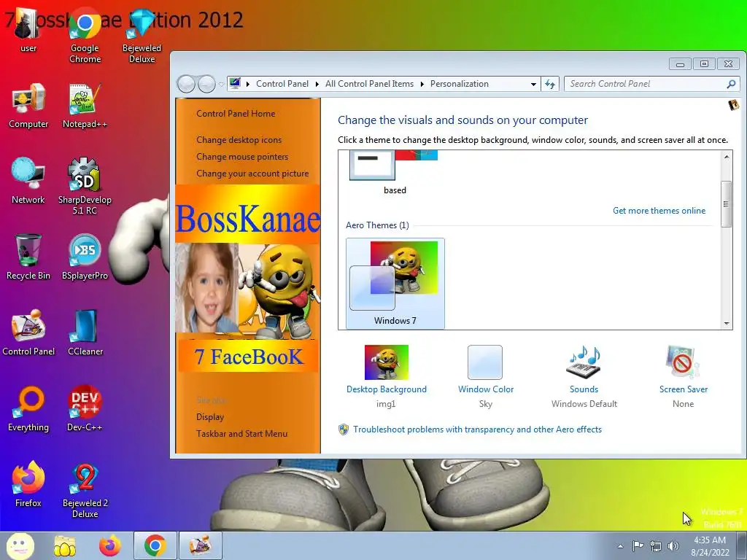Screen dimensions: 747x560
Task: Click Get more themes online
Action: coord(659,211)
